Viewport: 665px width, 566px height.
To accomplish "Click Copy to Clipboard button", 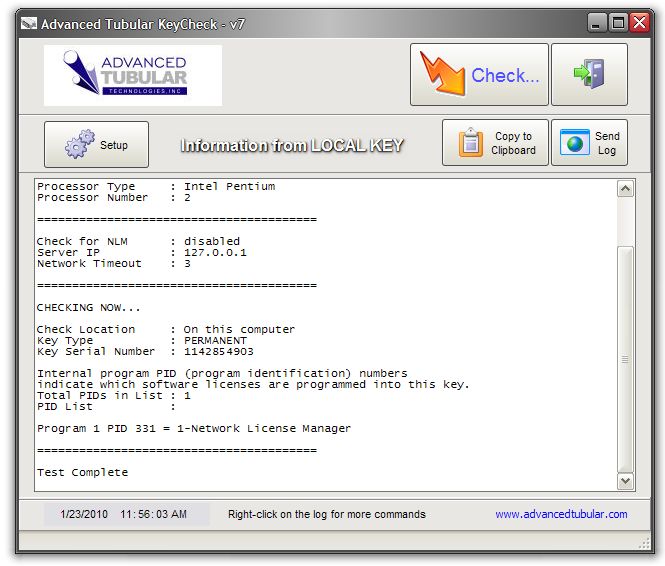I will tap(495, 142).
